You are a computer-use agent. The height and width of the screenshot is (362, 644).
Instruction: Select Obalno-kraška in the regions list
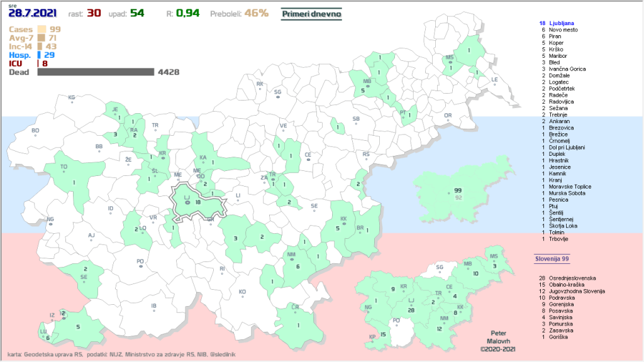[x=567, y=285]
